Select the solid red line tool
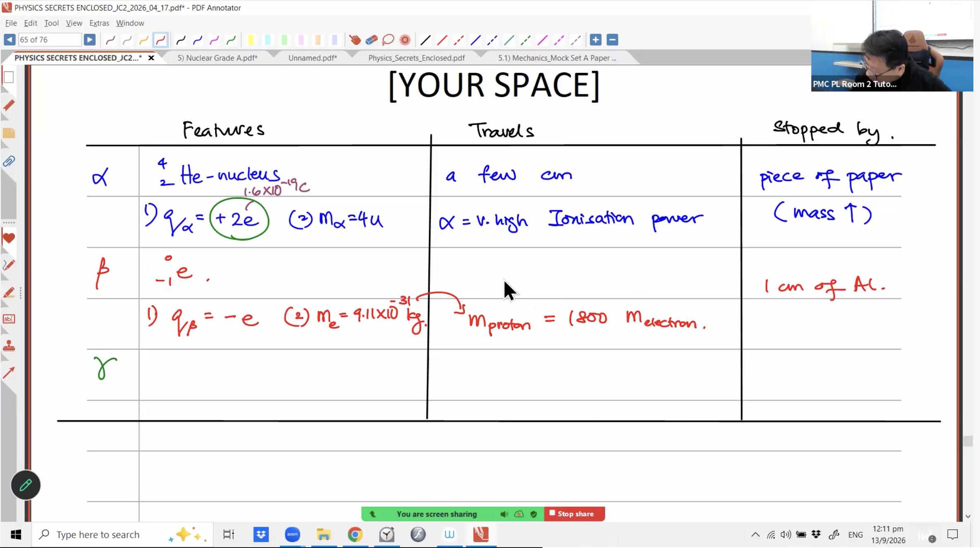This screenshot has width=980, height=548. (x=442, y=40)
